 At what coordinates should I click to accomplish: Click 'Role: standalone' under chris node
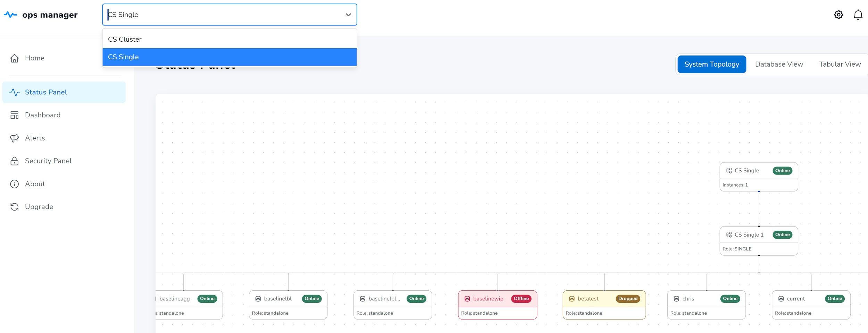[688, 313]
